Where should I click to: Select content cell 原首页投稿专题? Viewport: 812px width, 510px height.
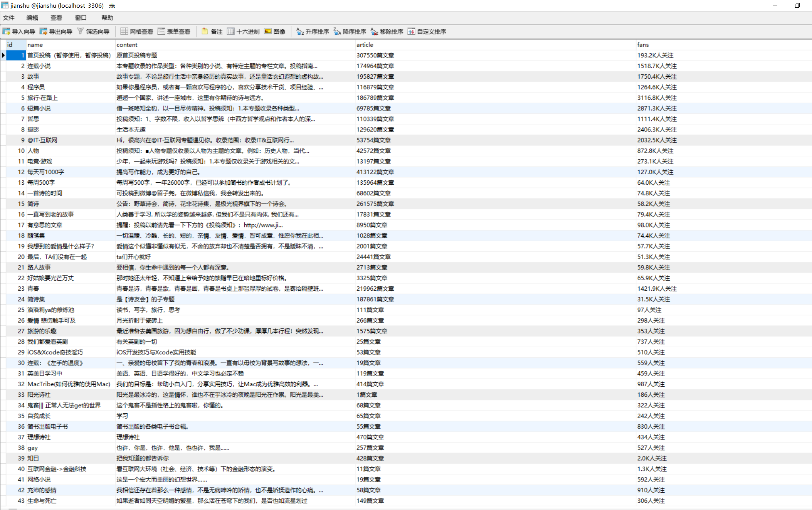[235, 56]
